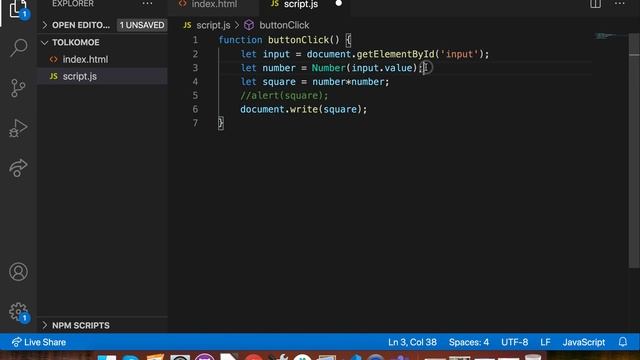Open the Source Control view icon
The image size is (640, 360).
point(18,88)
